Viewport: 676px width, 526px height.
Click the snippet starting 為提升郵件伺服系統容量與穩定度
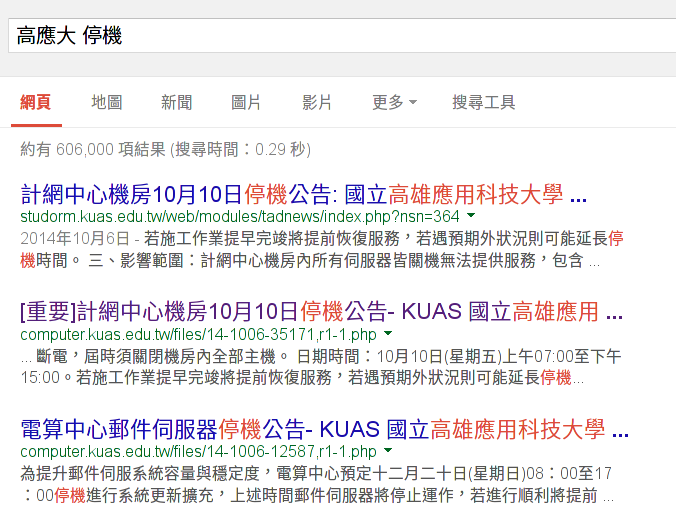coord(317,485)
